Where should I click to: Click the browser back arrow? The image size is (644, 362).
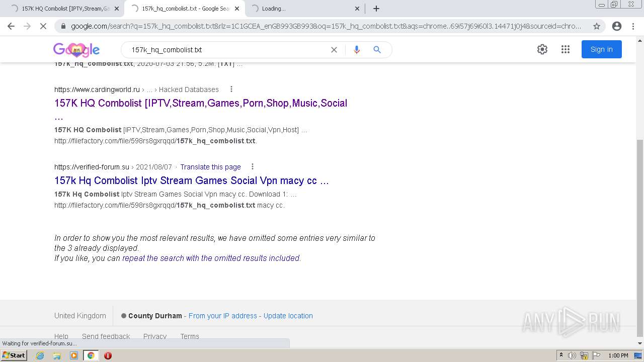tap(11, 26)
